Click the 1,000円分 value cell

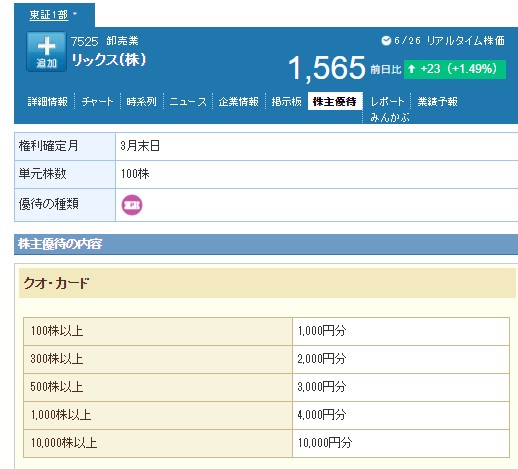coord(401,331)
